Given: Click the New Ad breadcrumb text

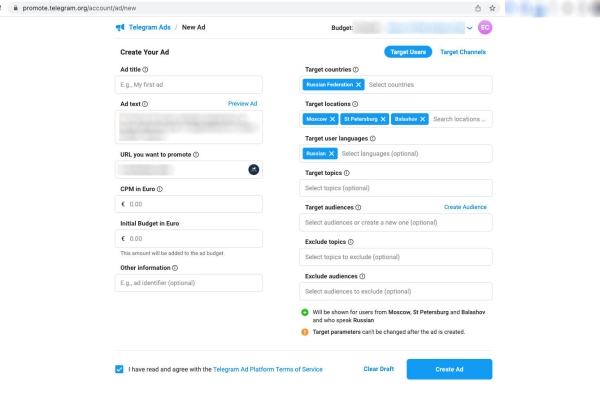Looking at the screenshot, I should 194,28.
